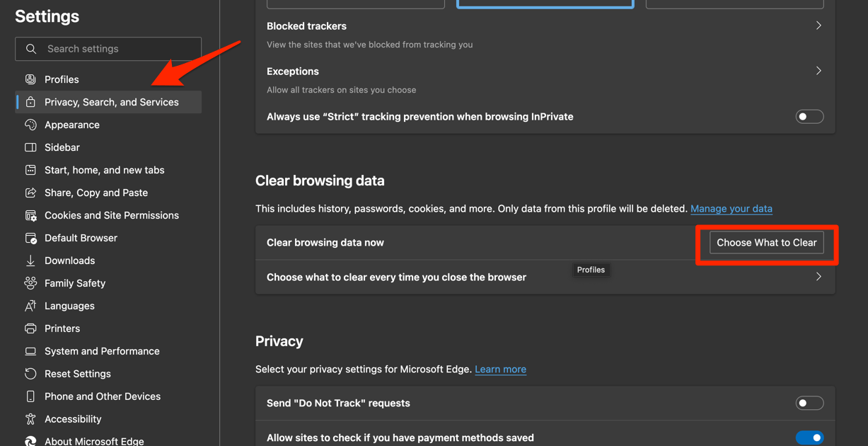Click the lock icon for Privacy, Search, and Services

(x=30, y=102)
